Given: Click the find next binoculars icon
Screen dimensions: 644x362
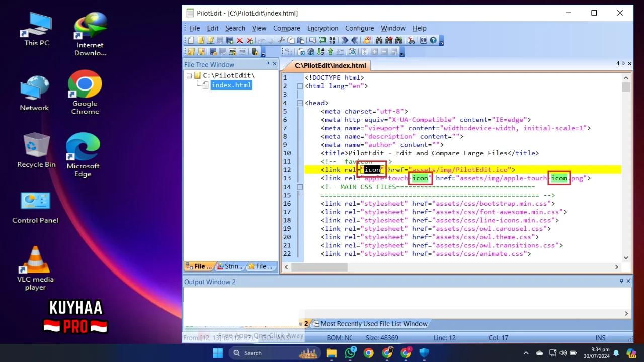Looking at the screenshot, I should click(398, 40).
